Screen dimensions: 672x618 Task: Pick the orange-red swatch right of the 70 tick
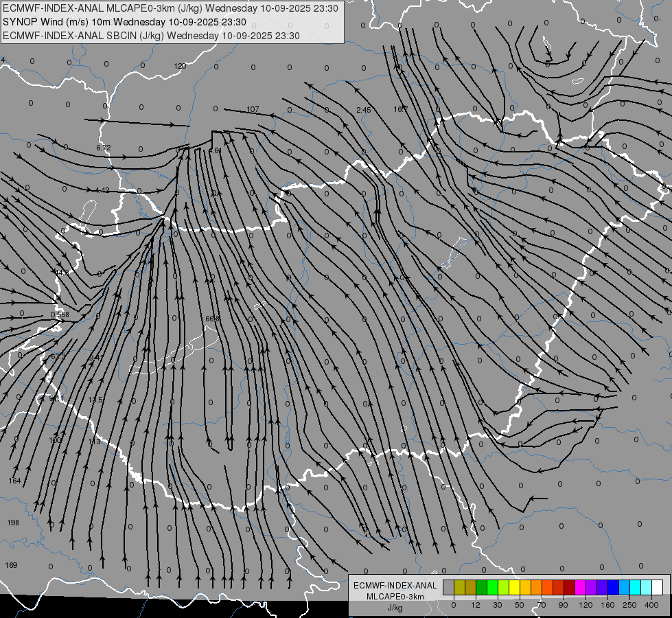[x=548, y=587]
